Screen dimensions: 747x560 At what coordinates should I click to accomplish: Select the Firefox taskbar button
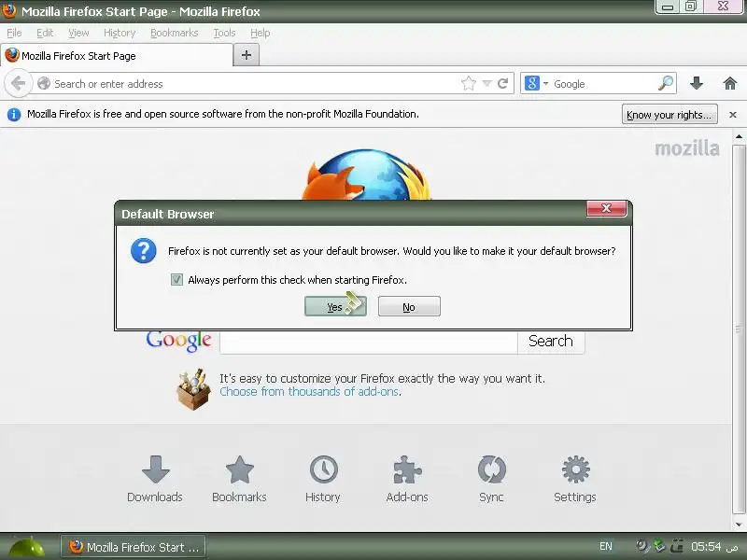[134, 547]
